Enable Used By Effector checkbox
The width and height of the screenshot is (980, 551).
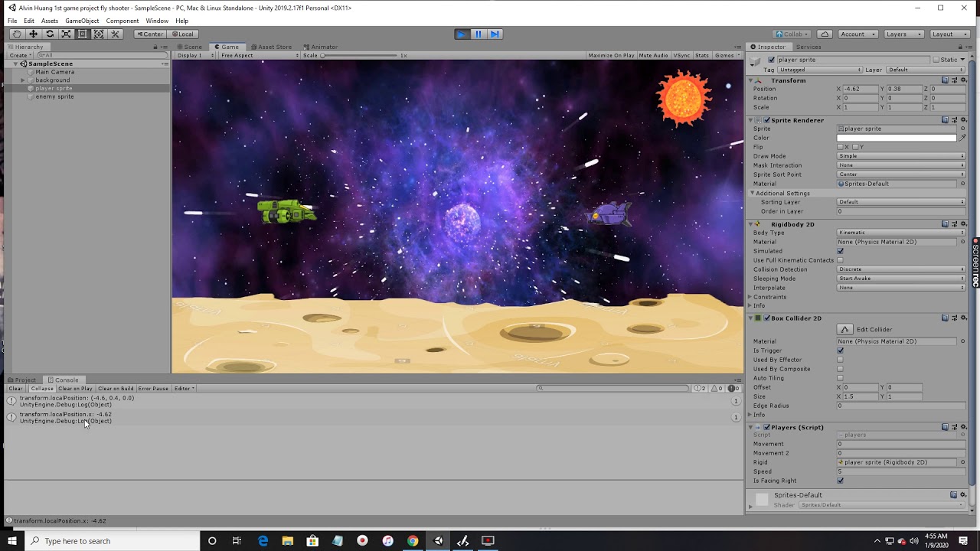coord(841,360)
